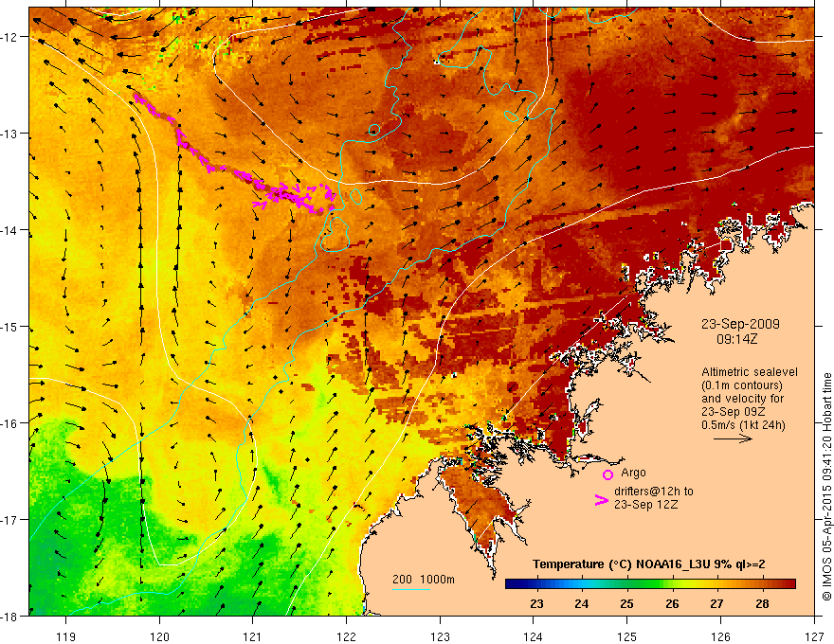Click the '0.5m/s (1kt 24h)' text

click(x=744, y=425)
